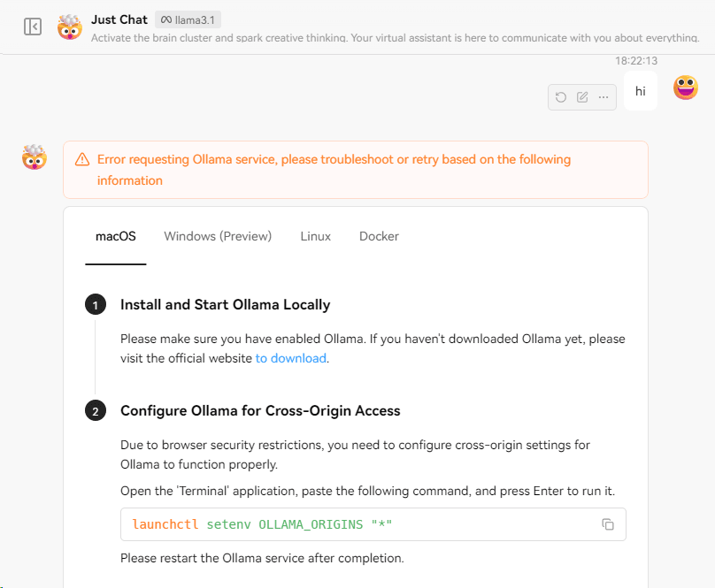Select the macOS tab

(116, 236)
